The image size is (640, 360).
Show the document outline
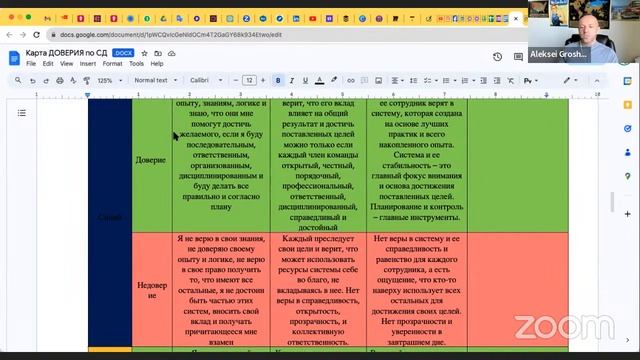pos(22,113)
